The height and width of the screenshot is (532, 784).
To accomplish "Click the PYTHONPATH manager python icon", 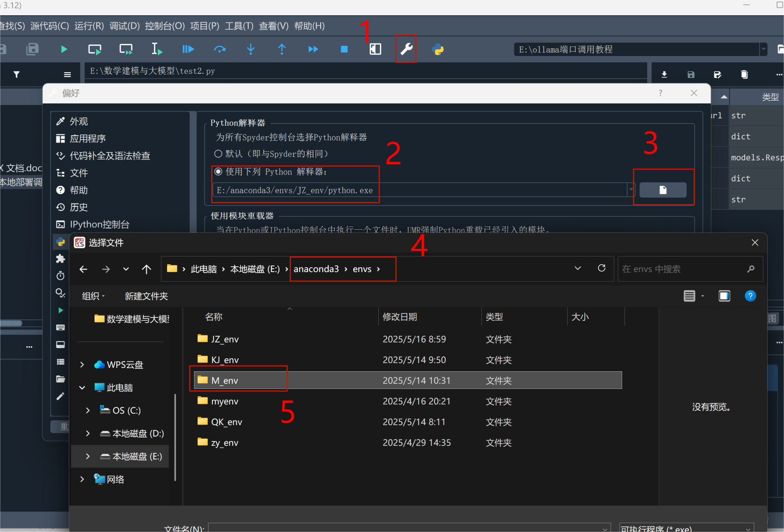I will pyautogui.click(x=438, y=49).
